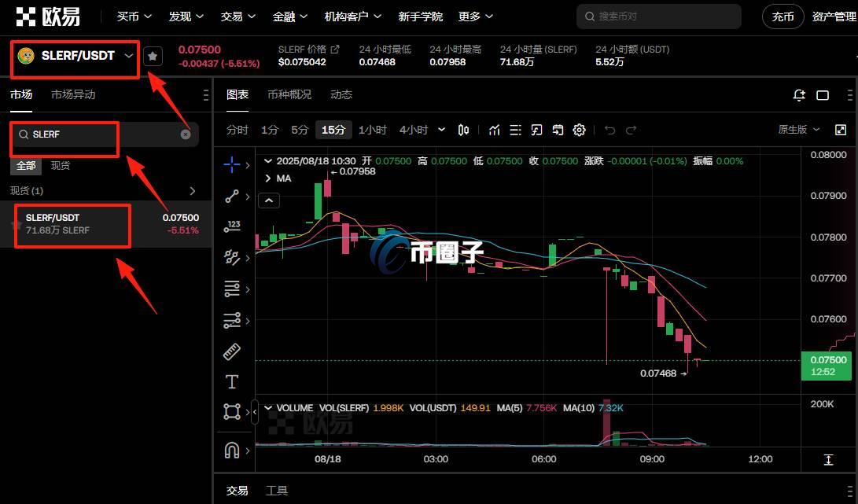Open the price alert bell icon
The image size is (858, 504).
pyautogui.click(x=799, y=95)
